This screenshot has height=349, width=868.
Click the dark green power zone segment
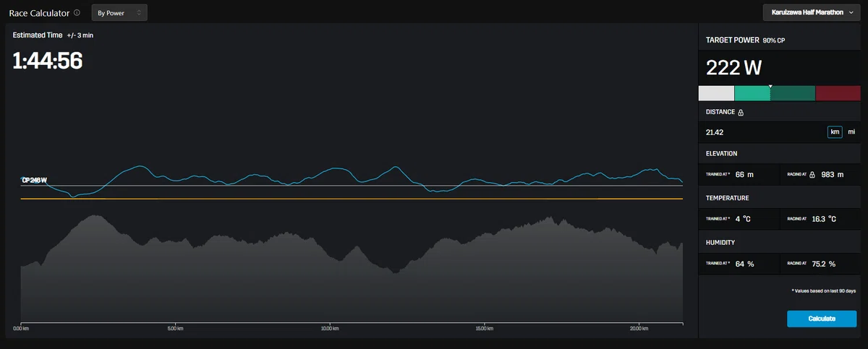(x=793, y=93)
